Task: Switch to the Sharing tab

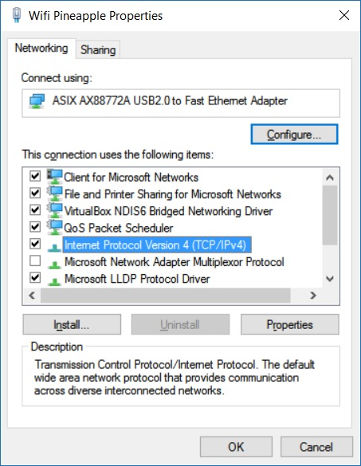Action: pos(98,50)
